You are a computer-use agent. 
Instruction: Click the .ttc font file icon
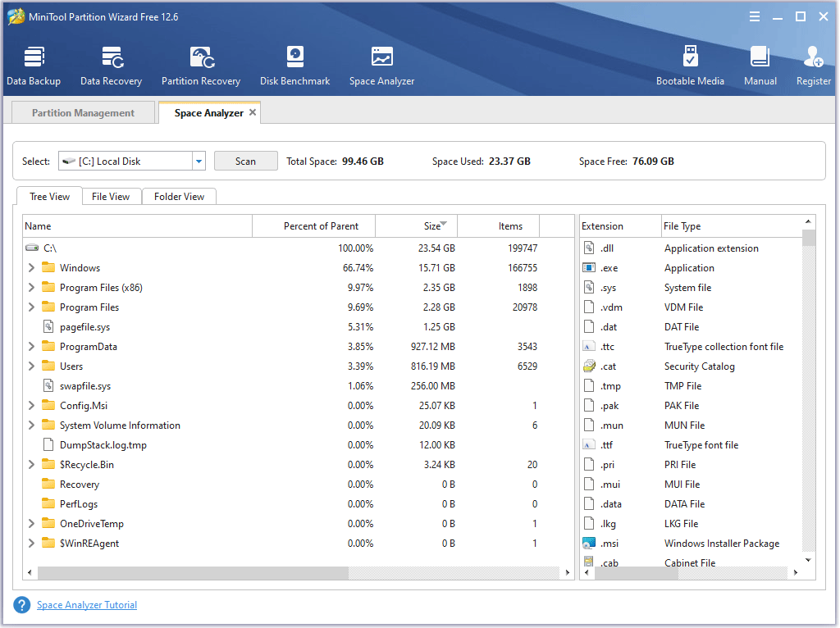pos(589,347)
